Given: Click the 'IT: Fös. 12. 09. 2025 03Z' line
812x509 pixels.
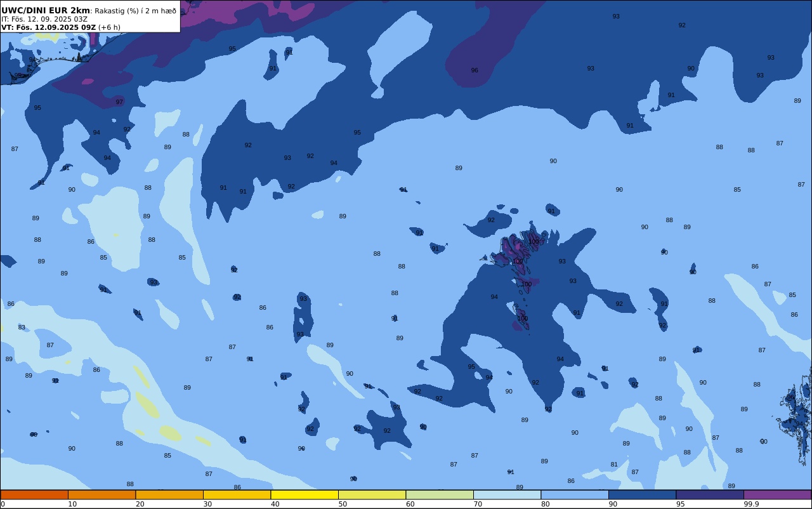Looking at the screenshot, I should coord(44,19).
